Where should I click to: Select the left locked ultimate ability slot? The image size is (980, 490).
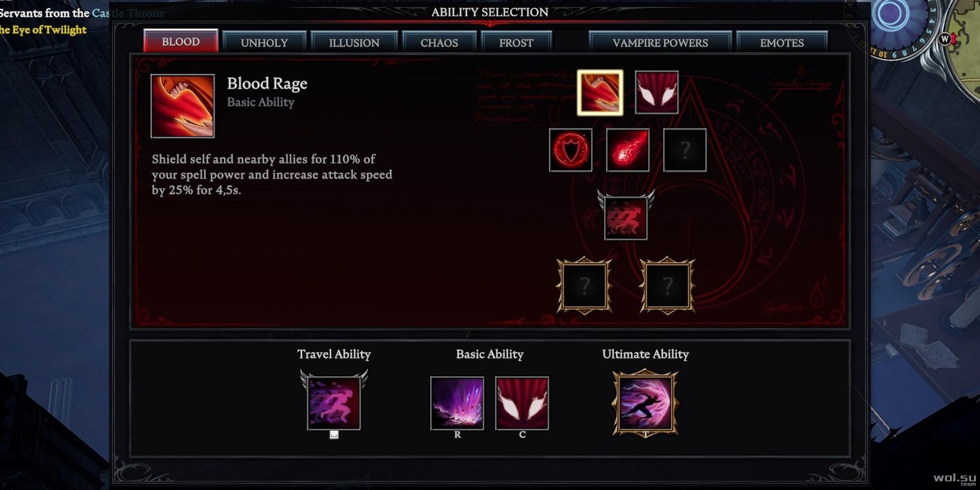click(584, 286)
